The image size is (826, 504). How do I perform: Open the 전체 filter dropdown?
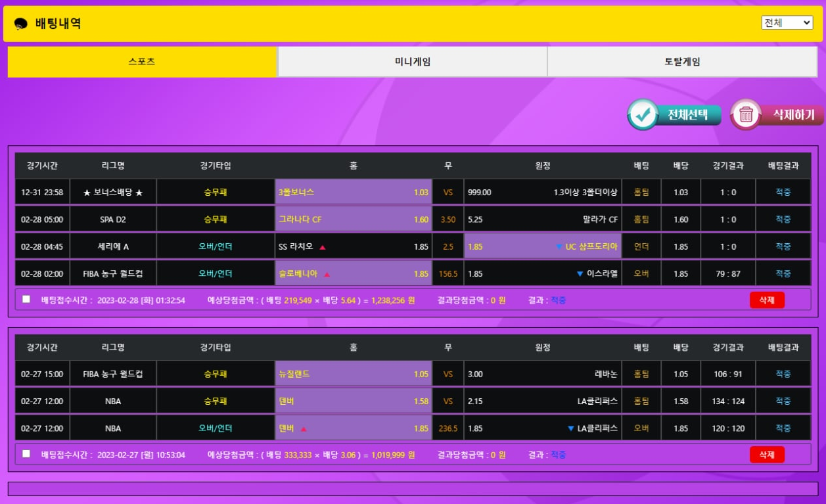click(787, 22)
